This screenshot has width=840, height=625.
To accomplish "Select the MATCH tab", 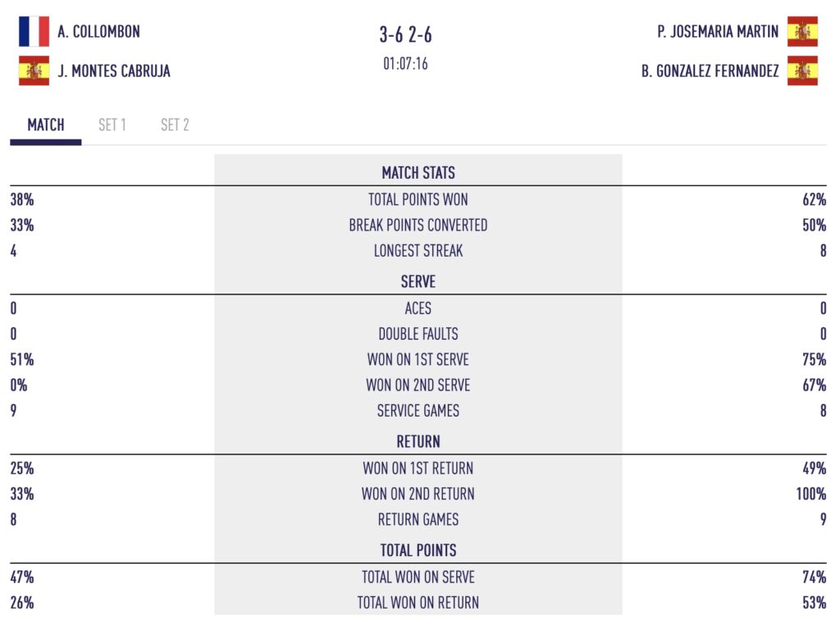I will pyautogui.click(x=45, y=125).
